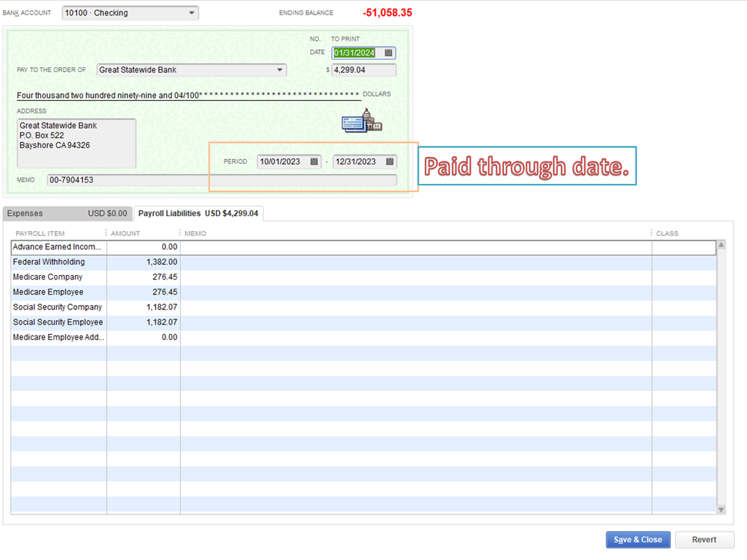Open period start date calendar icon

[314, 161]
